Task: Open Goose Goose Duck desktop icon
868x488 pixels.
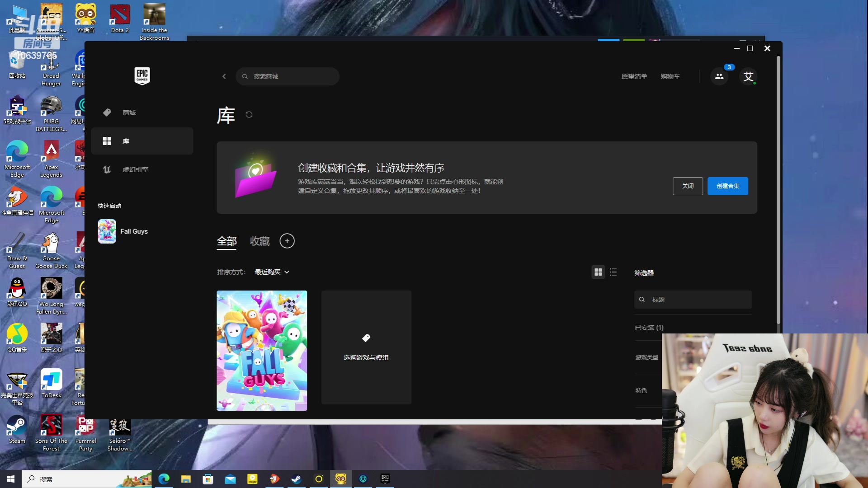Action: 51,251
